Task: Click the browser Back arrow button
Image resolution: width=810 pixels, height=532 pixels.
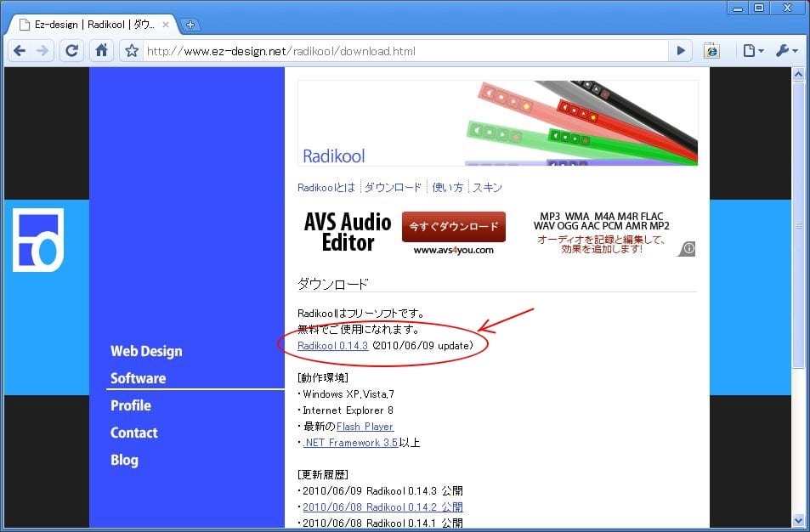Action: click(19, 51)
